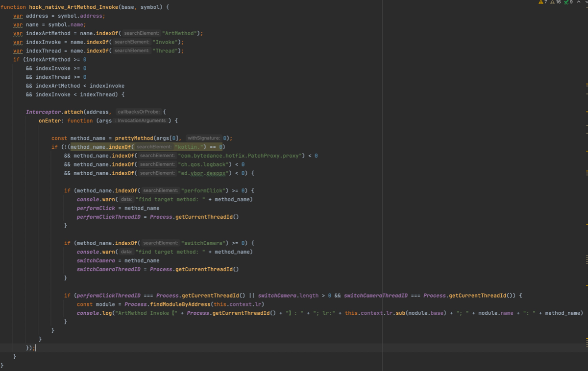Click the yellow warning indicator showing 7
The image size is (588, 371).
point(542,2)
